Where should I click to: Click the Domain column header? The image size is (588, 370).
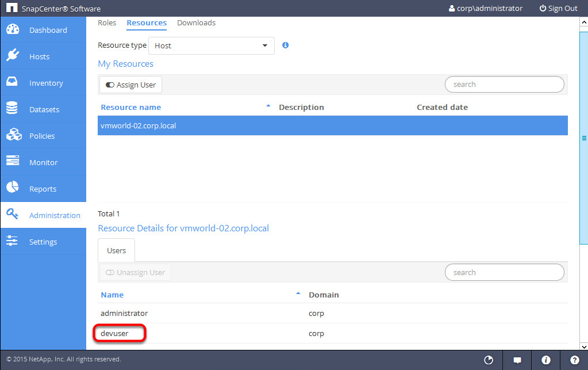pos(324,295)
